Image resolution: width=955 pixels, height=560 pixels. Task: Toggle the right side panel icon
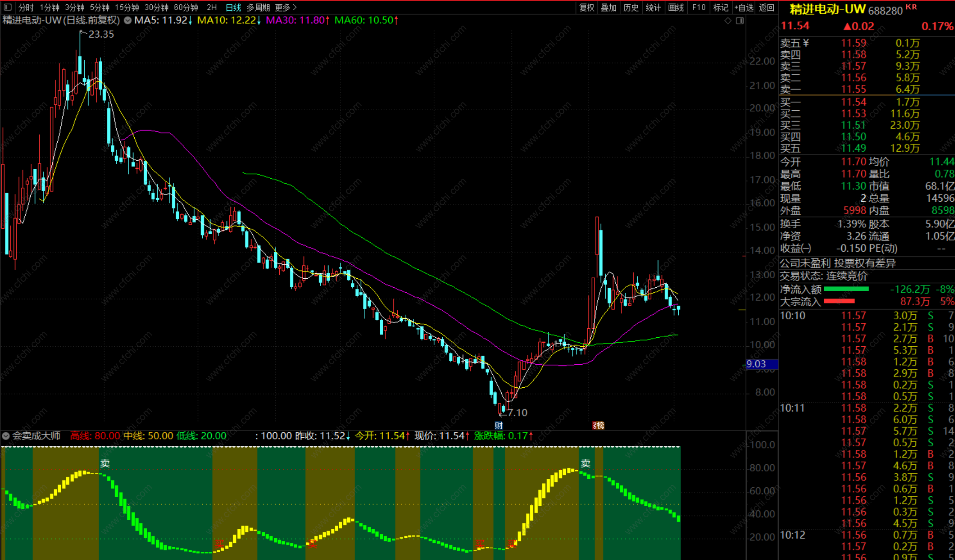pos(740,21)
